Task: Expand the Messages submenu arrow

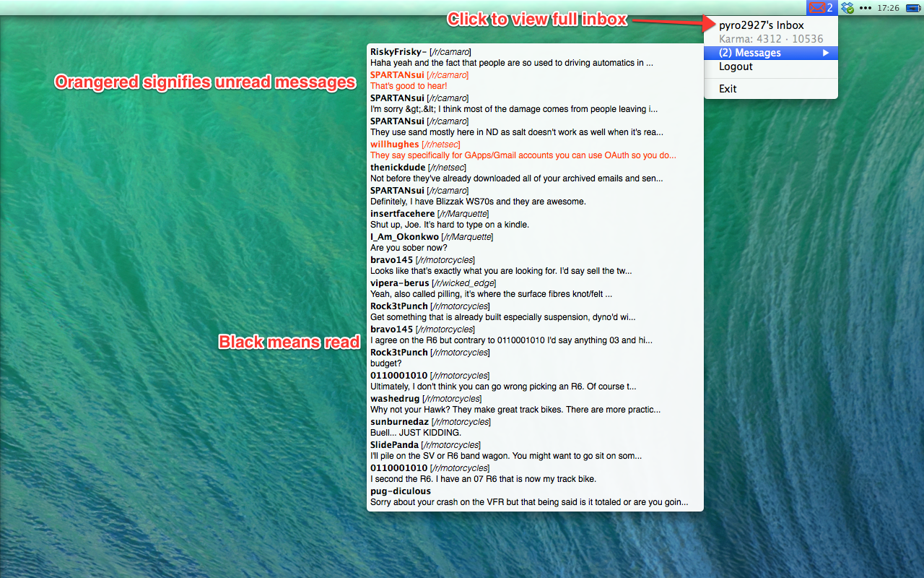Action: 826,53
